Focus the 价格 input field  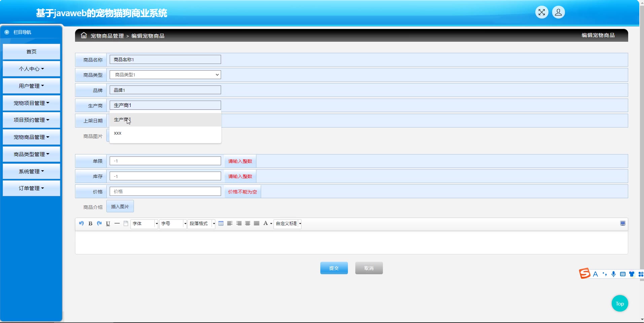[165, 191]
